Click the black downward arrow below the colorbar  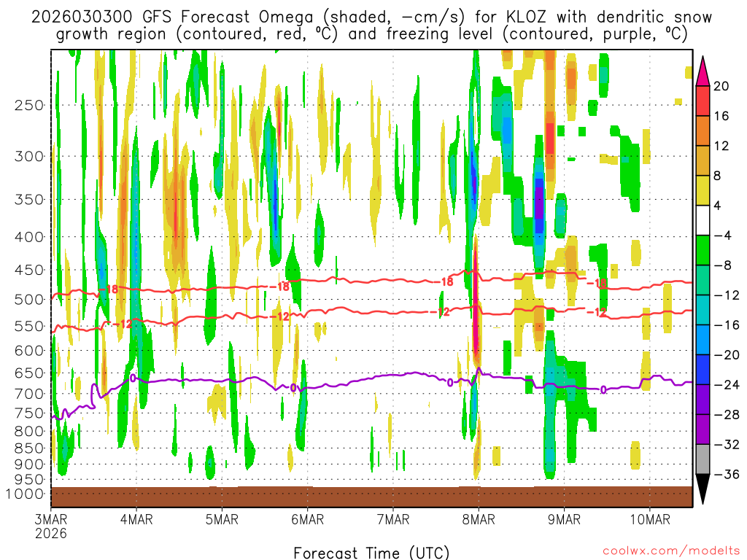point(704,490)
